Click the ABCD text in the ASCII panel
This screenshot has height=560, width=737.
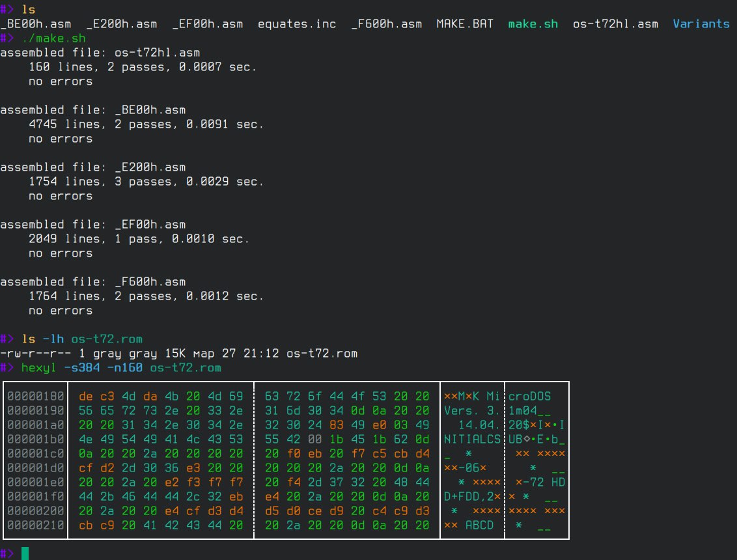[x=479, y=525]
